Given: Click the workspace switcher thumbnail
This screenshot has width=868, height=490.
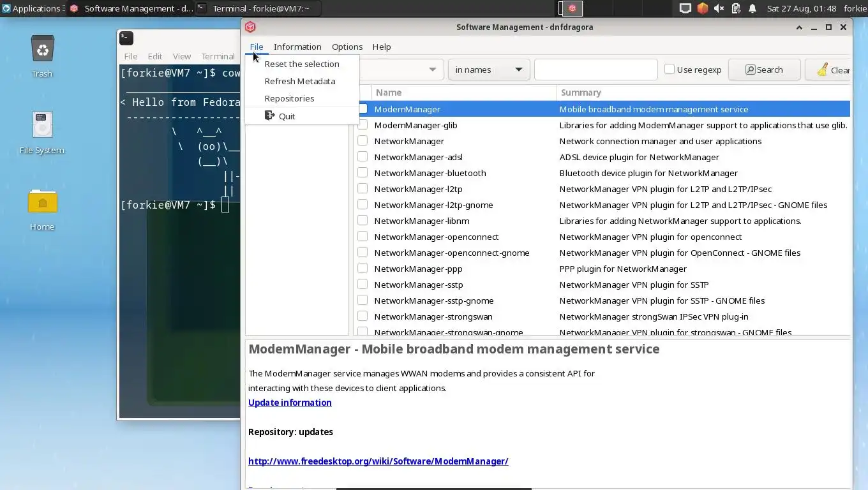Looking at the screenshot, I should (x=571, y=8).
